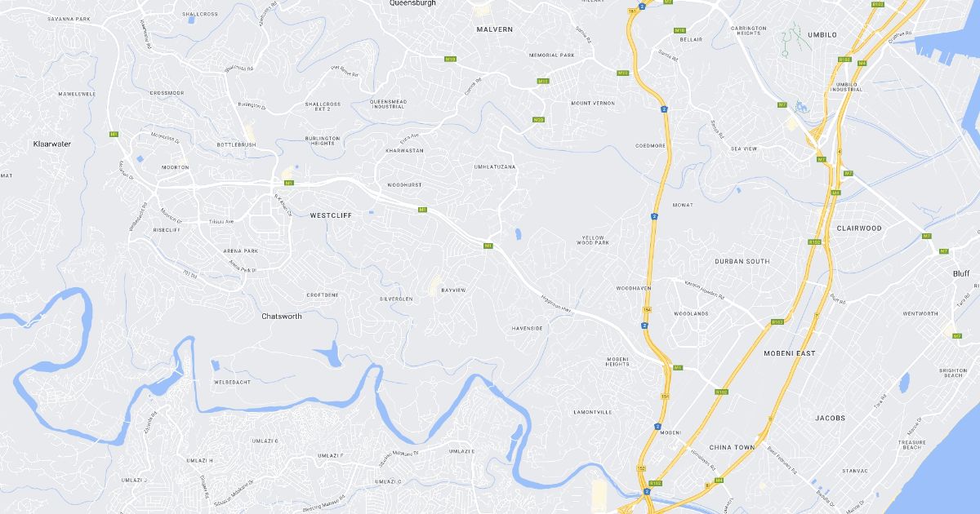Select the Bluff place name
The width and height of the screenshot is (980, 514).
click(x=961, y=273)
